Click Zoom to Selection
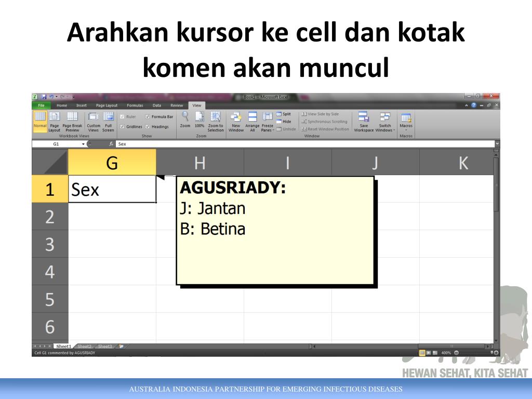Image resolution: width=532 pixels, height=399 pixels. pyautogui.click(x=216, y=121)
